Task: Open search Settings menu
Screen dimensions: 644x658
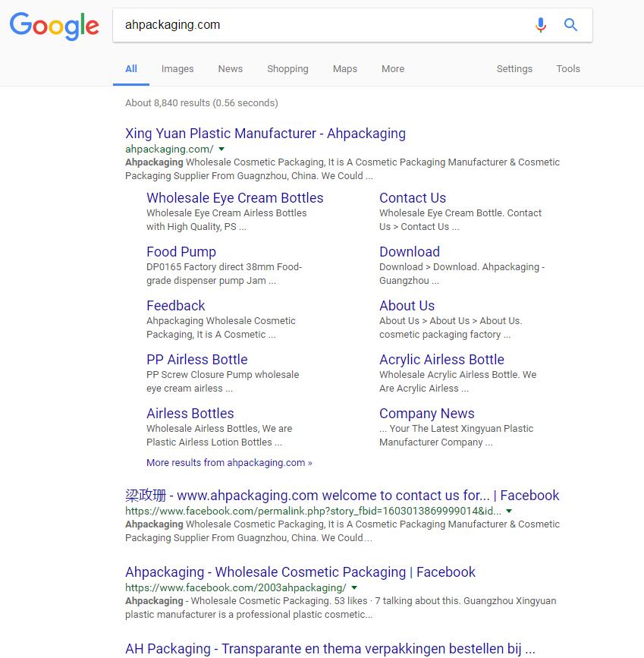Action: [514, 69]
